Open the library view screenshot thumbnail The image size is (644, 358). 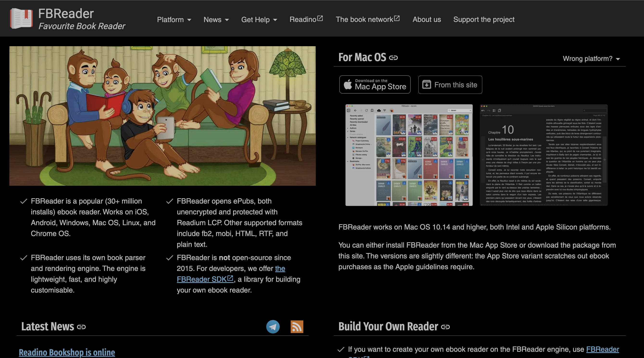pyautogui.click(x=409, y=155)
